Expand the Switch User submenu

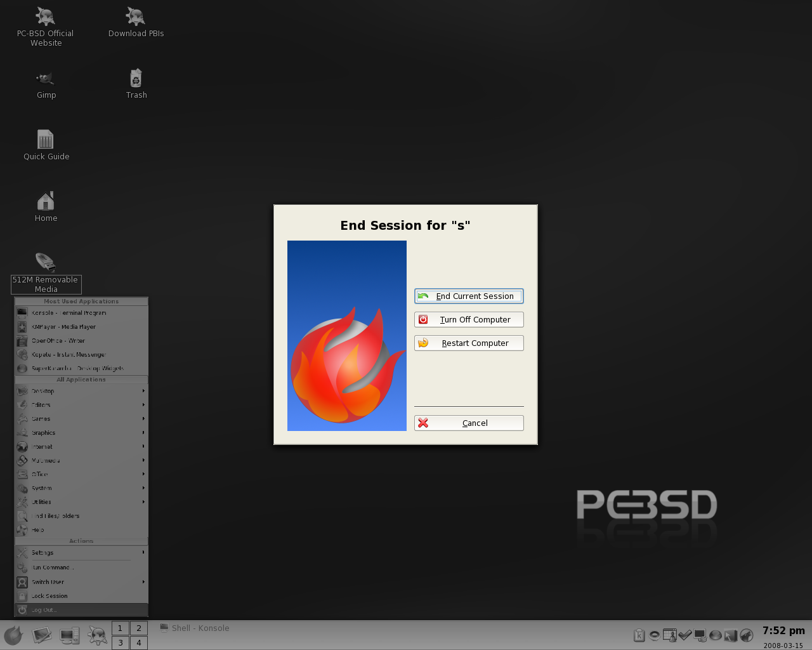click(x=81, y=582)
